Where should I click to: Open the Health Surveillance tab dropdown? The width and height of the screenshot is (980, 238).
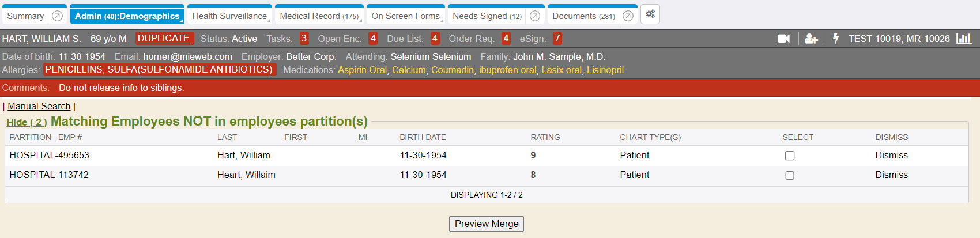pos(269,21)
